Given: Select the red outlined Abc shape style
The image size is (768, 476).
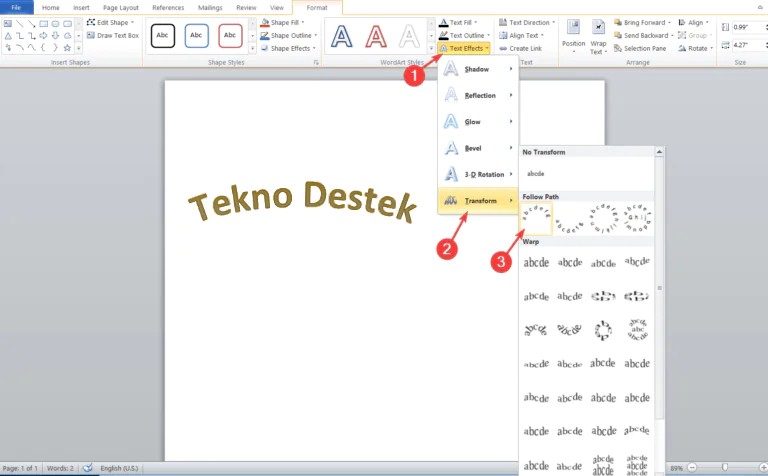Looking at the screenshot, I should point(231,36).
